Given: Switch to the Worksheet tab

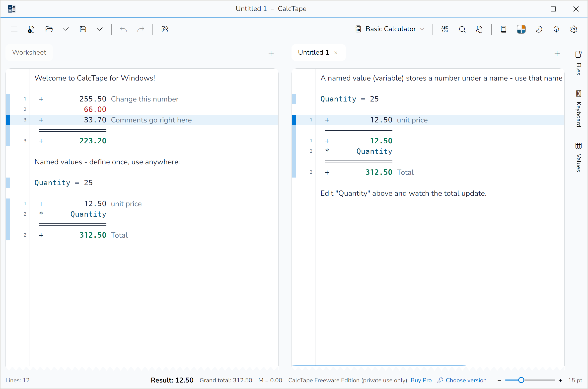Looking at the screenshot, I should (x=29, y=52).
